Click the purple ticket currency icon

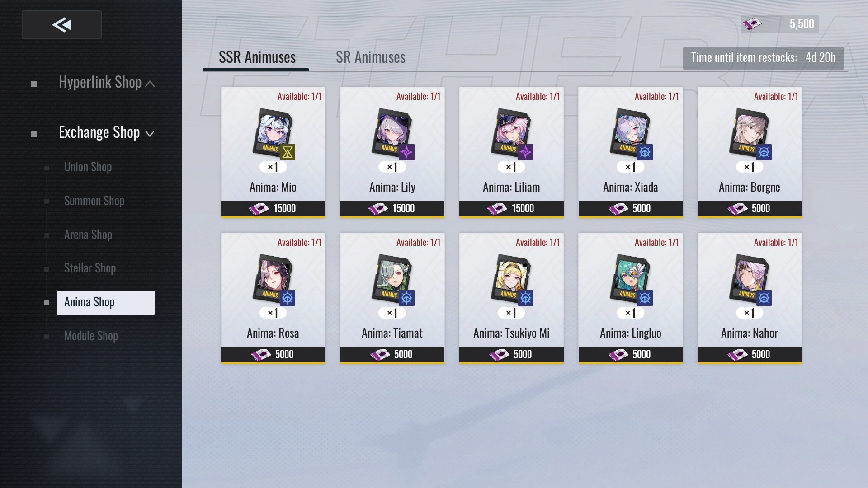(752, 24)
